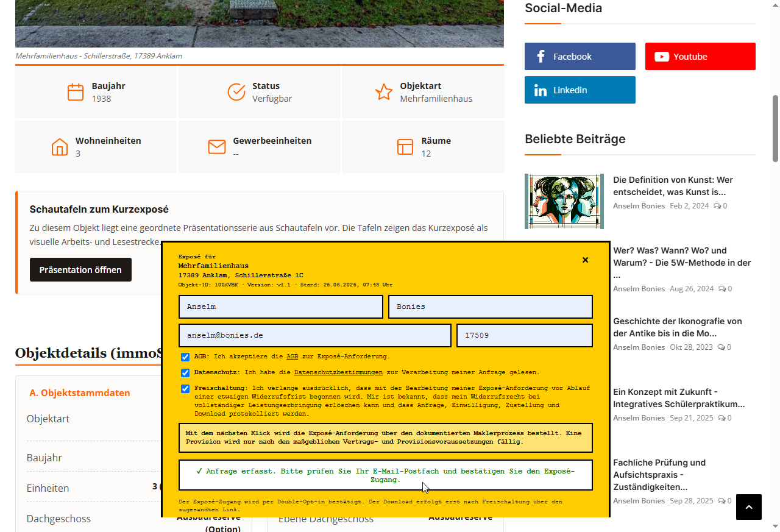Click the Linkedin logo icon
This screenshot has height=532, width=780.
coord(541,90)
